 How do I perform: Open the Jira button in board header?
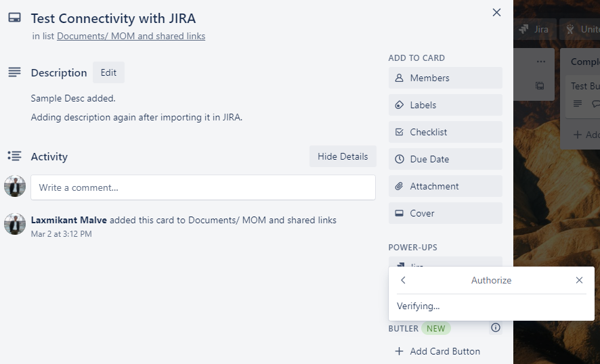[534, 29]
